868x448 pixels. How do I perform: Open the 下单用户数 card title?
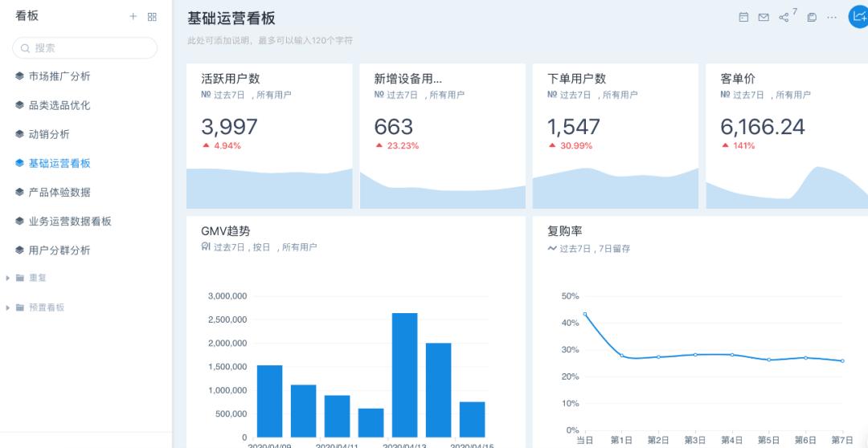point(576,79)
